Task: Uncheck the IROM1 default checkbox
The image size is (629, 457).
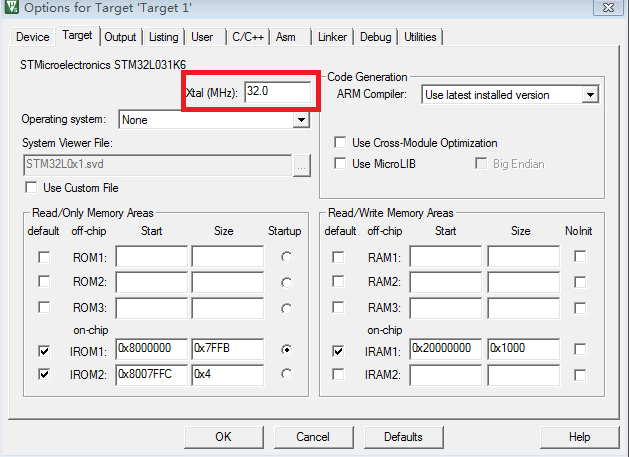Action: [x=44, y=351]
